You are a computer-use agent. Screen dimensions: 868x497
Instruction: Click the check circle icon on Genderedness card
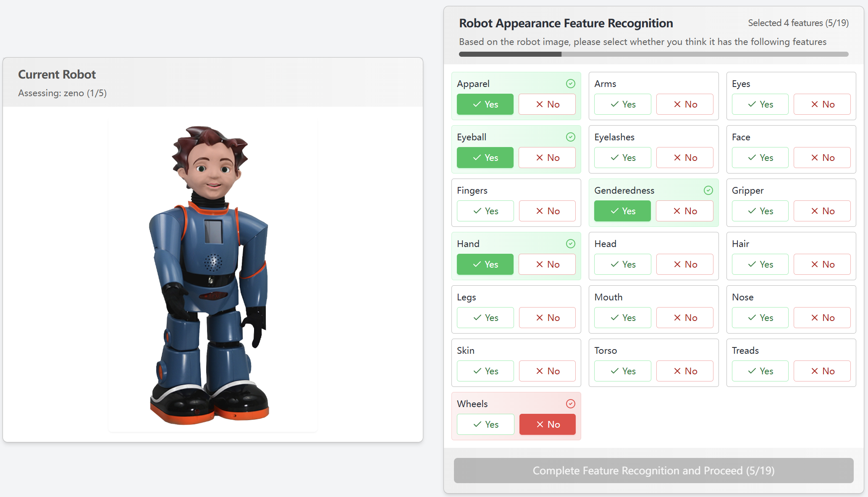point(708,190)
